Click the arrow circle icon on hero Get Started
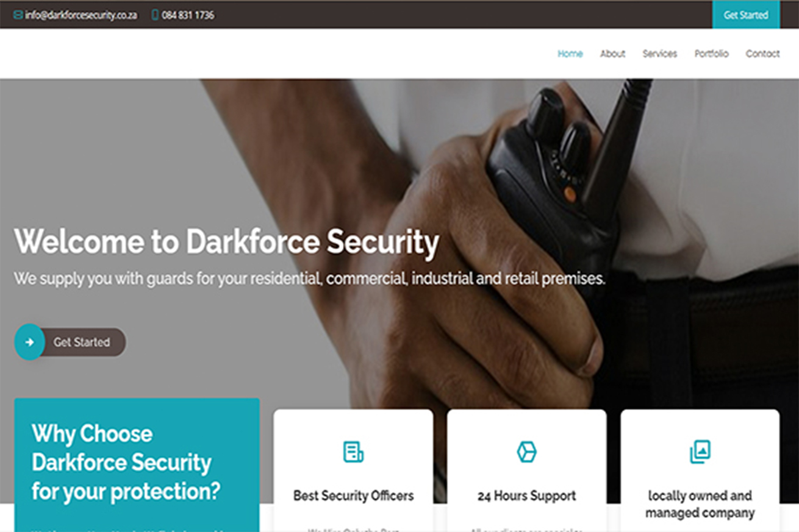This screenshot has width=799, height=532. coord(29,342)
